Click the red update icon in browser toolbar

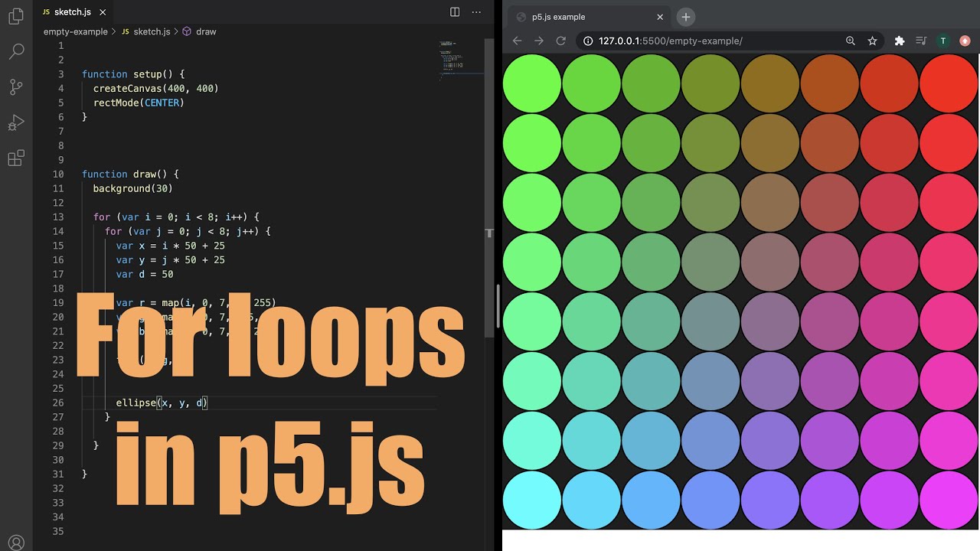[x=965, y=41]
